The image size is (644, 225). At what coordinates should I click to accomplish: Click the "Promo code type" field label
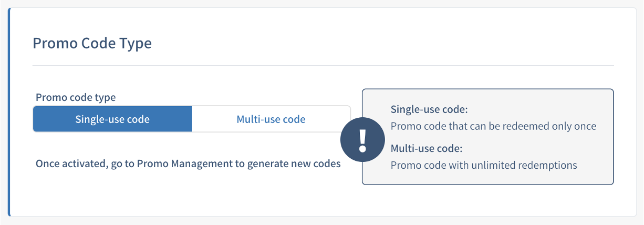pyautogui.click(x=76, y=97)
